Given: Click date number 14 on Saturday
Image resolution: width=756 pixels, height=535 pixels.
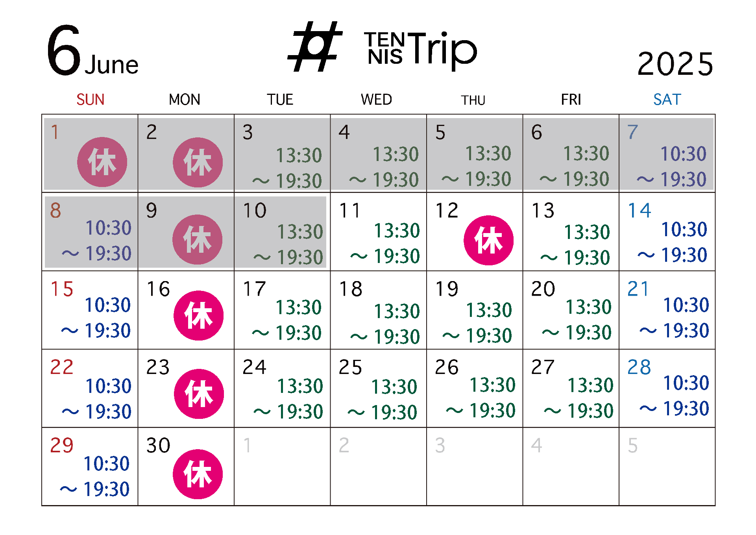Looking at the screenshot, I should click(x=640, y=211).
